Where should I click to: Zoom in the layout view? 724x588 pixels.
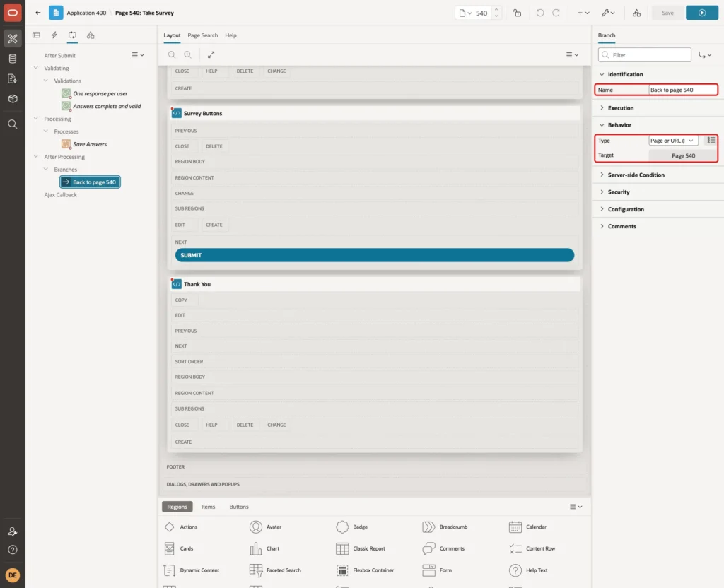[x=188, y=54]
